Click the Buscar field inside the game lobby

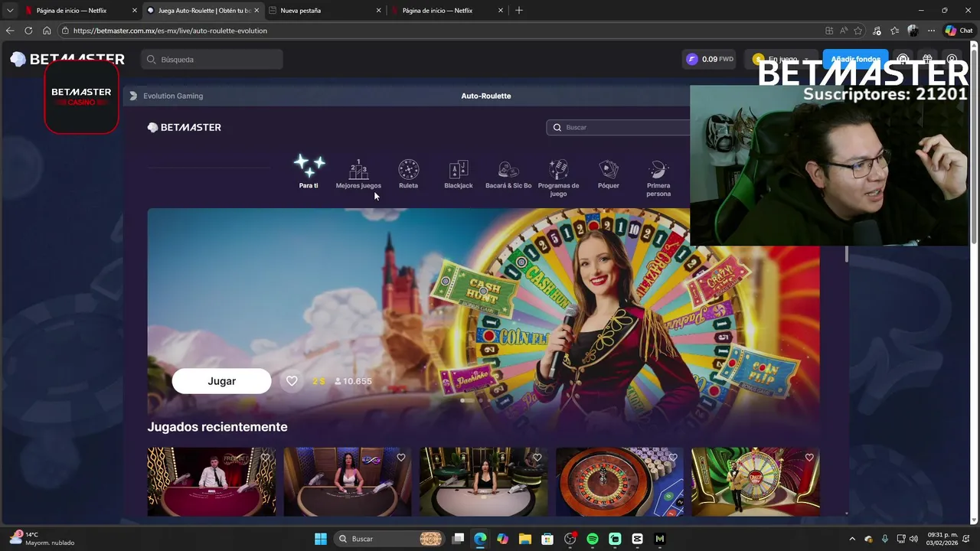pos(619,127)
